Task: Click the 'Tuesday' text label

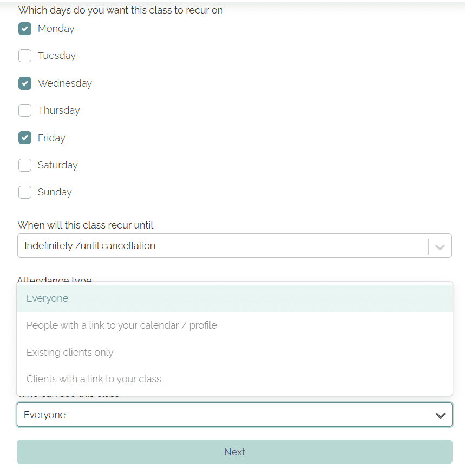Action: pyautogui.click(x=57, y=56)
